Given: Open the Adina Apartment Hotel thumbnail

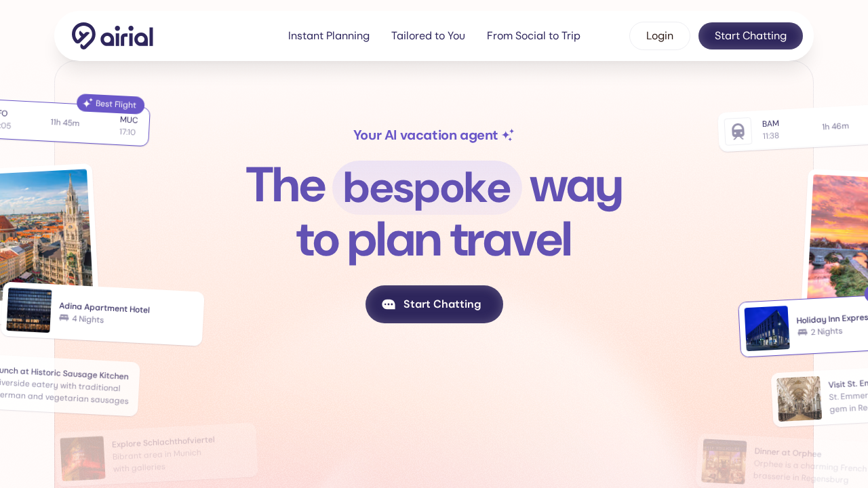Looking at the screenshot, I should coord(29,310).
